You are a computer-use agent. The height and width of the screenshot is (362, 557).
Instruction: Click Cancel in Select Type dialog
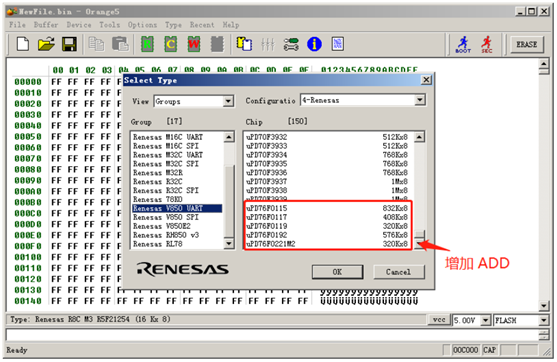[x=399, y=272]
